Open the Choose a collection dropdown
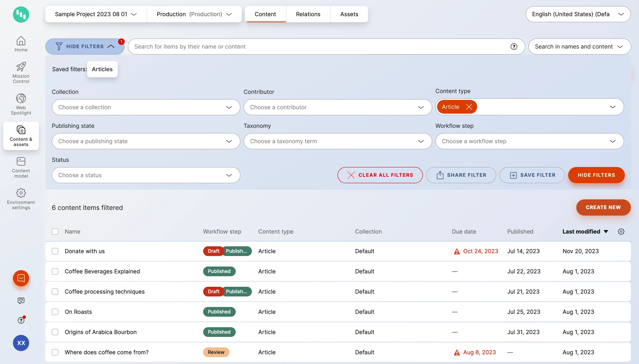This screenshot has width=639, height=364. pos(146,107)
